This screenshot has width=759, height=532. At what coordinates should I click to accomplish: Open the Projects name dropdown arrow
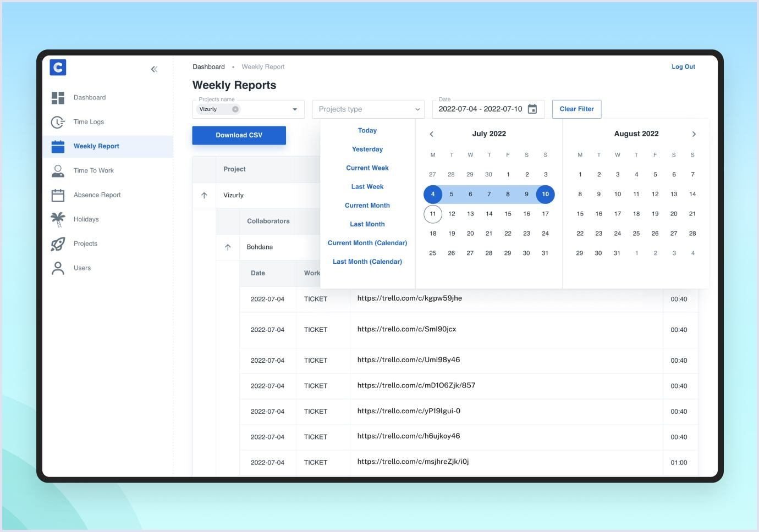click(x=295, y=109)
